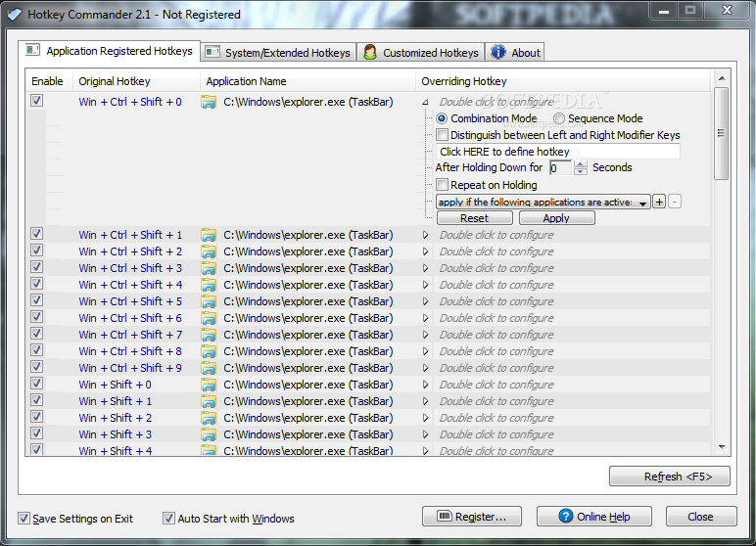
Task: Increase the holding seconds with the up spinner
Action: coord(581,164)
